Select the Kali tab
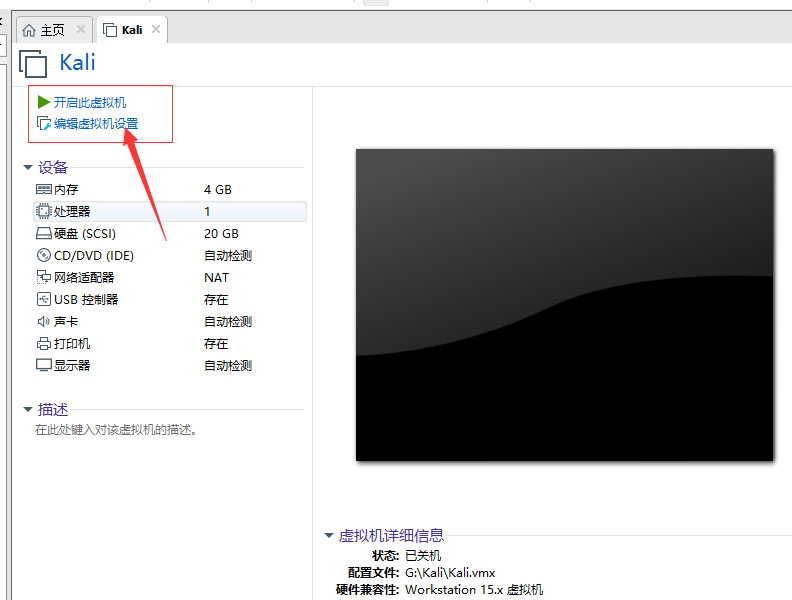792x600 pixels. [132, 30]
